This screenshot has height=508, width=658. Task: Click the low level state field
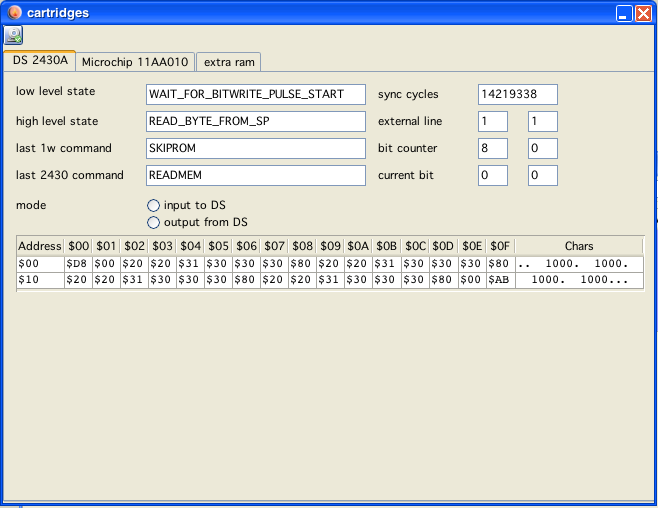256,94
